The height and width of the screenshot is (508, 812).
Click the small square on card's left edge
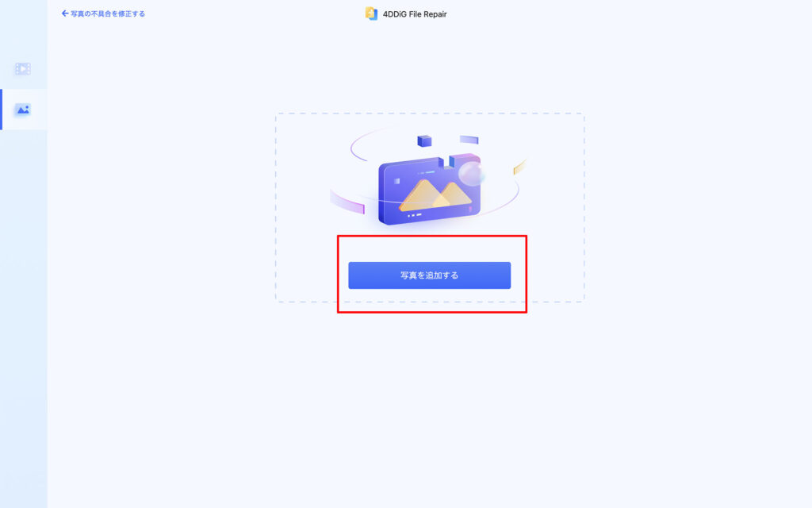coord(396,181)
